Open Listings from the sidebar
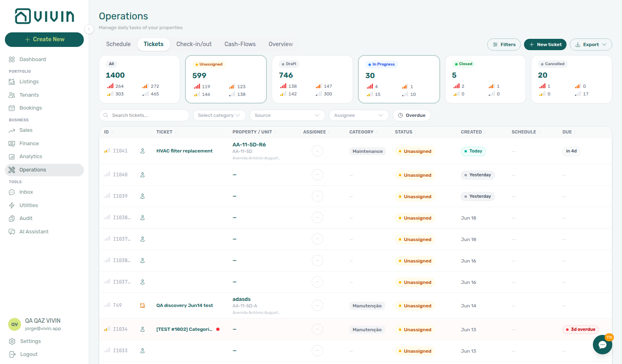 (29, 82)
